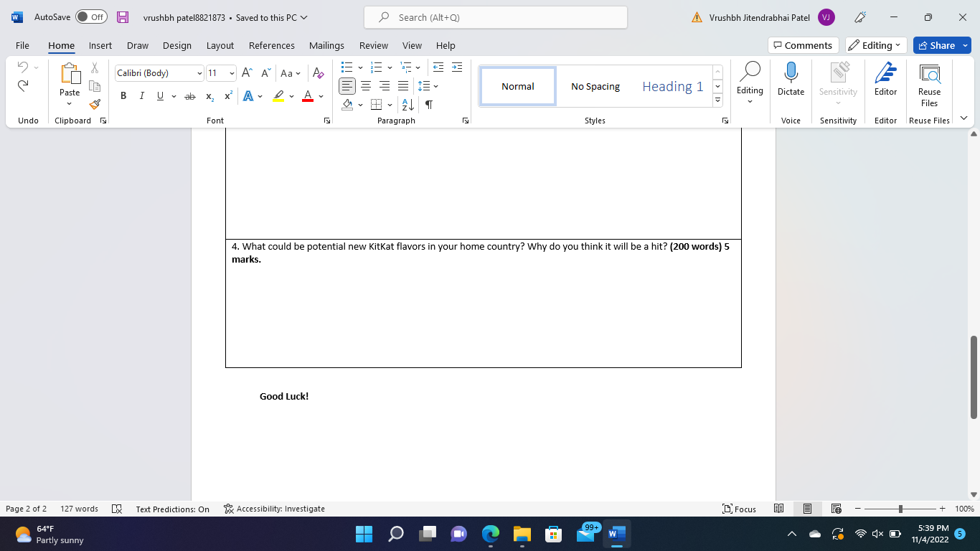Screen dimensions: 980x551
Task: Select the Format Painter brush
Action: [x=94, y=104]
